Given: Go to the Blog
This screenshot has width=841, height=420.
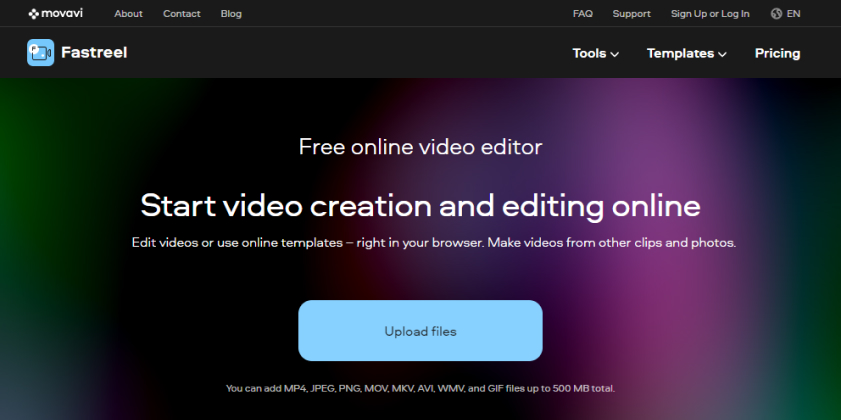Looking at the screenshot, I should [231, 14].
